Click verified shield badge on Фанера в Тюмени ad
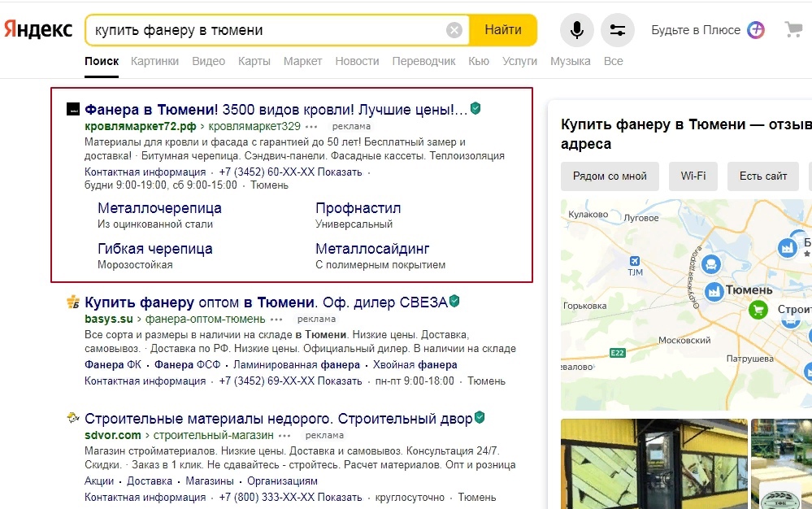The width and height of the screenshot is (812, 509). click(475, 108)
